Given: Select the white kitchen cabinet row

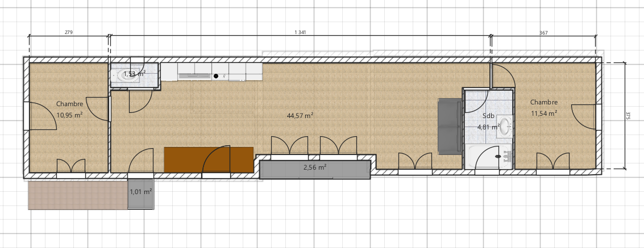Looking at the screenshot, I should [211, 72].
